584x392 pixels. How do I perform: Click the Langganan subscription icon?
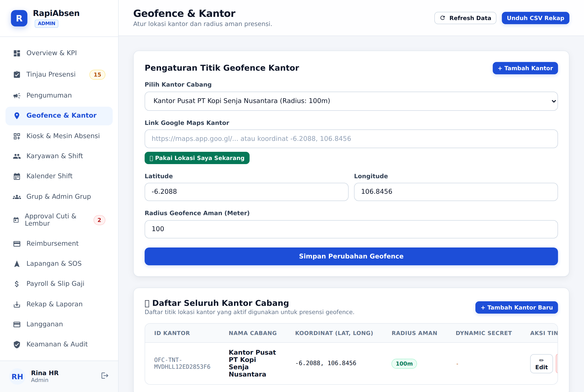click(x=17, y=324)
